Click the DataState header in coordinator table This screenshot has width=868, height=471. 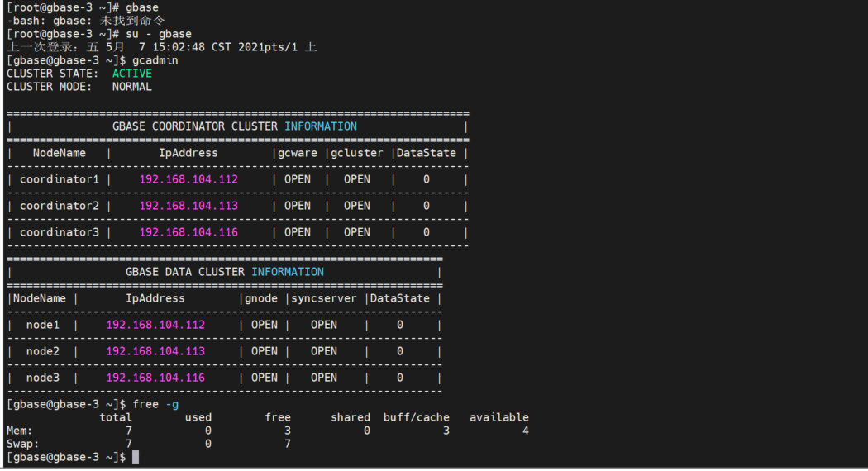(x=427, y=154)
